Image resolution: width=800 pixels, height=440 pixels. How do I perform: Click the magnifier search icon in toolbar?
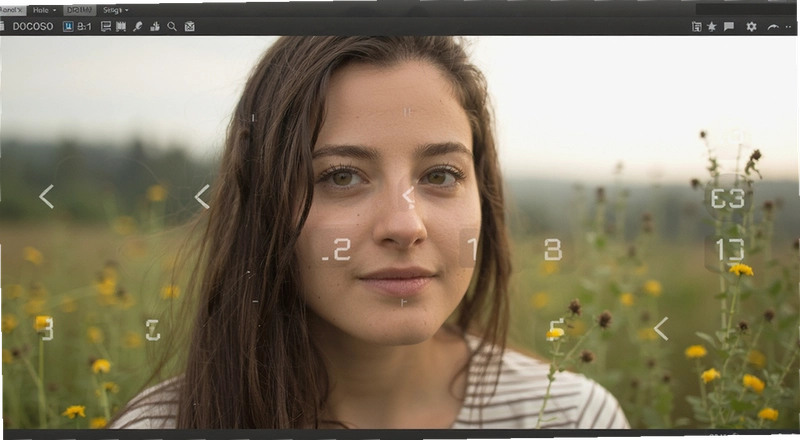click(x=172, y=27)
